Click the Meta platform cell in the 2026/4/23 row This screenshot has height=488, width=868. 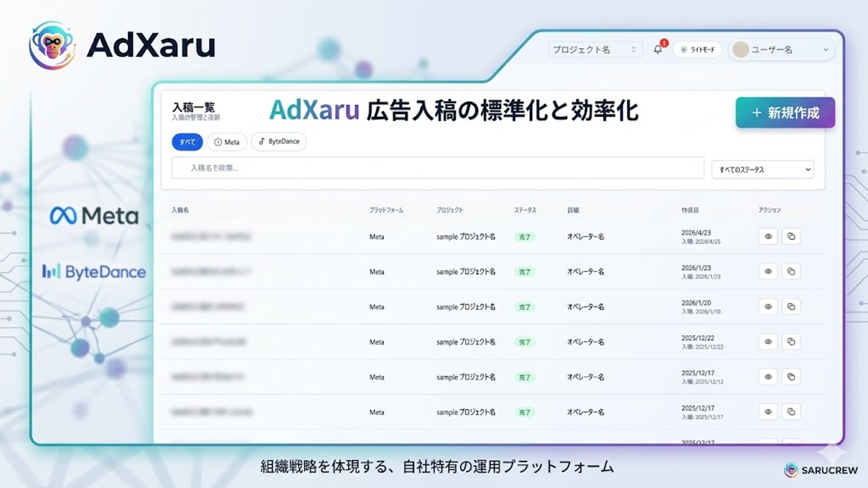click(x=377, y=237)
